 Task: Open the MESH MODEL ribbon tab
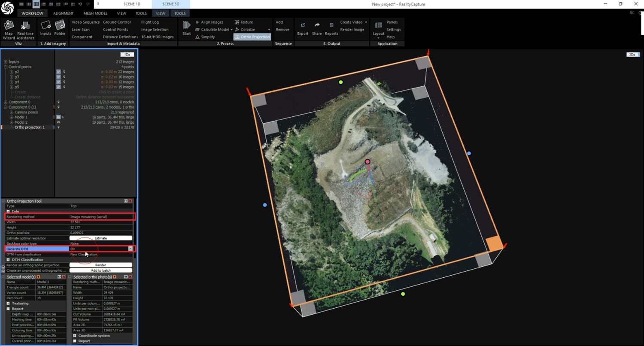[95, 13]
